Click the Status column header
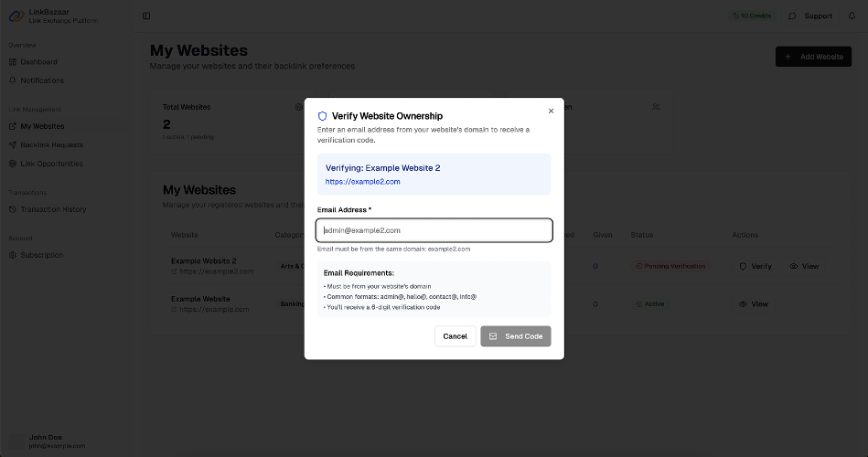The height and width of the screenshot is (457, 868). coord(641,235)
